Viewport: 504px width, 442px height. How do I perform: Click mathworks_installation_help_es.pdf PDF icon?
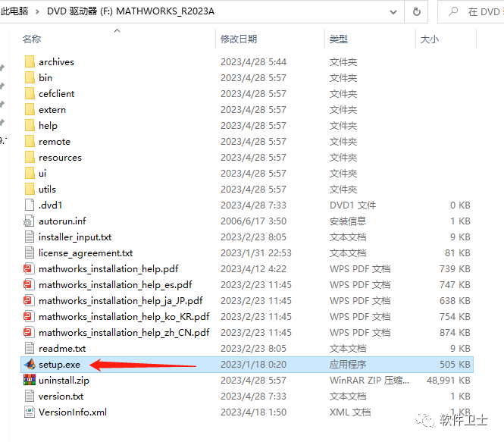pos(28,284)
